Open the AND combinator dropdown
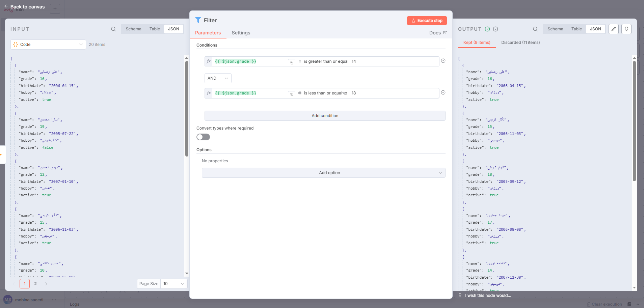This screenshot has height=308, width=644. pyautogui.click(x=218, y=78)
